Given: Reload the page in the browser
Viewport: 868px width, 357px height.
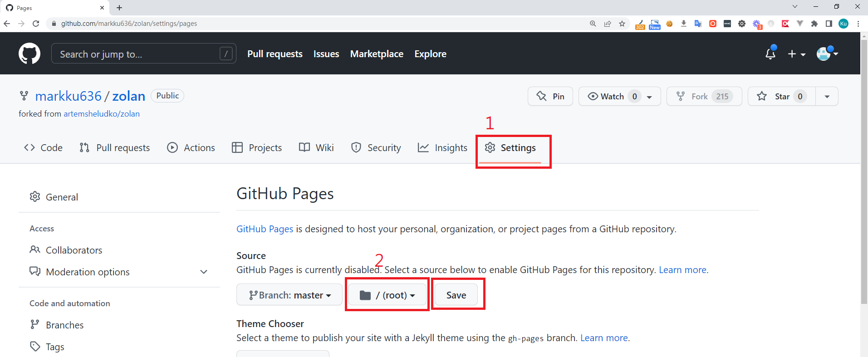Looking at the screenshot, I should [36, 24].
